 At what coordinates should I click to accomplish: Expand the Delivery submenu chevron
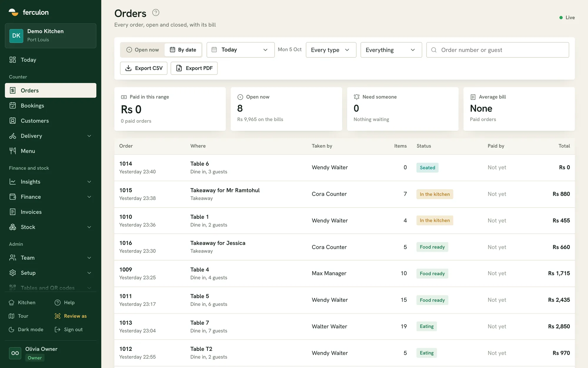click(x=89, y=136)
